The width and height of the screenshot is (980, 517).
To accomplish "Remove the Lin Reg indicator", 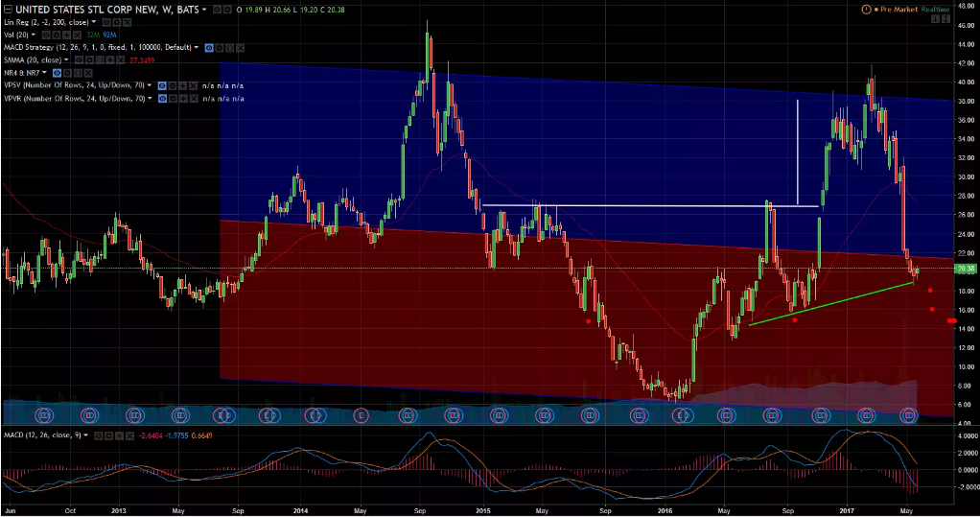I will pos(128,22).
